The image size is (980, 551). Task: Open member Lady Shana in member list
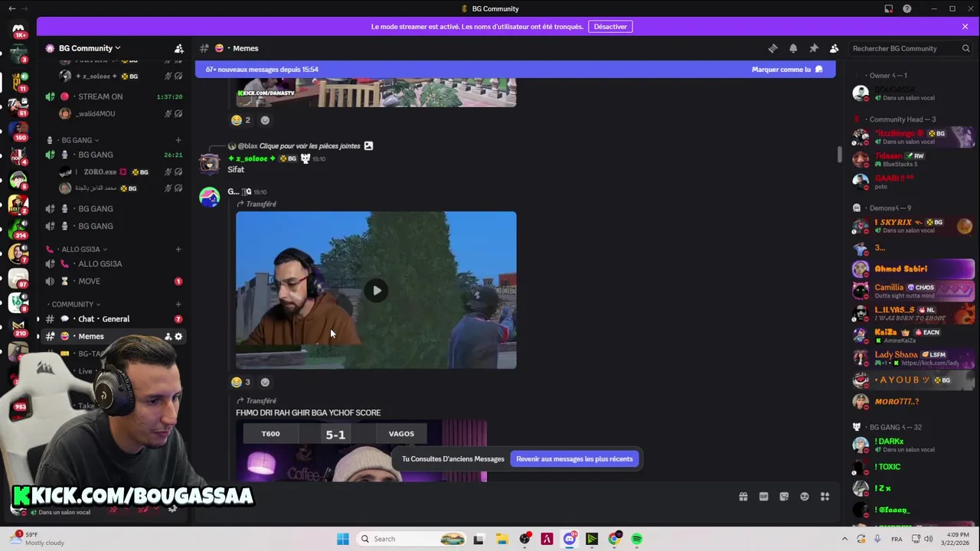tap(913, 358)
